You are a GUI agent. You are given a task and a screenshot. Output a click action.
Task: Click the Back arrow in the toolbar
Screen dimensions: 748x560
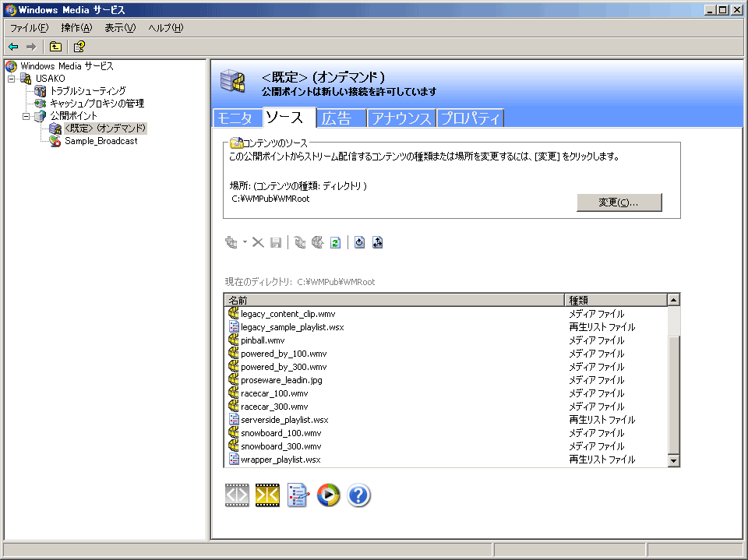[13, 47]
